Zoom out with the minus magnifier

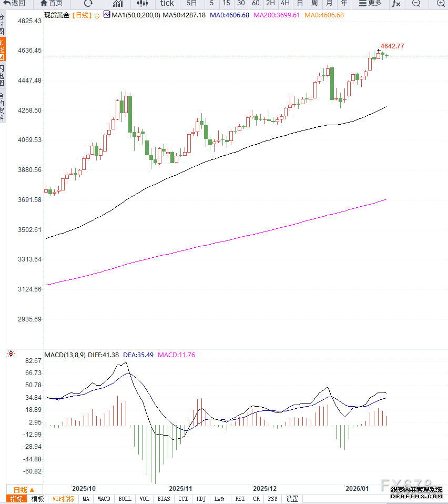416,3
